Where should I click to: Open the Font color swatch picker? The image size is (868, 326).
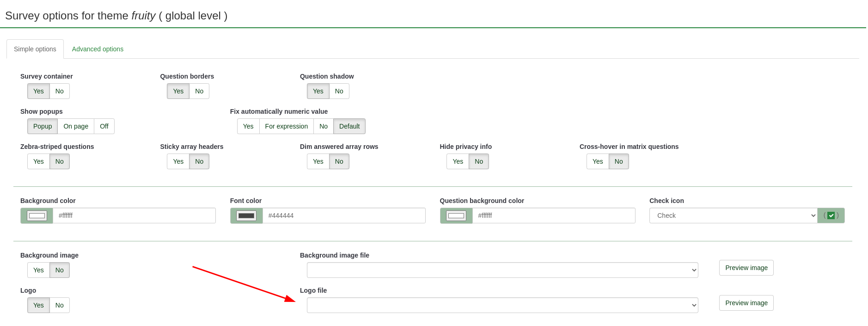coord(246,215)
